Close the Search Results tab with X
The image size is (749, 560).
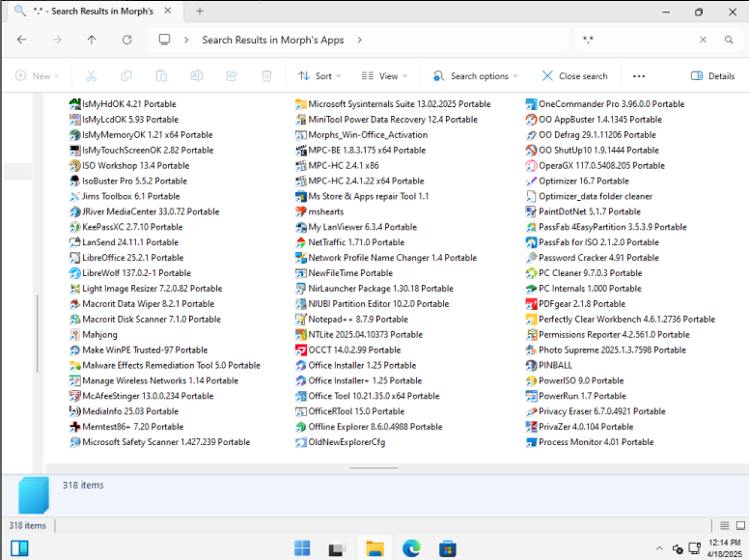click(168, 11)
